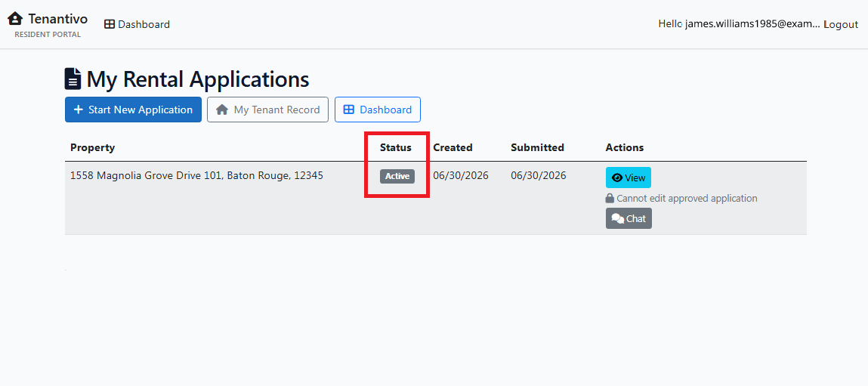This screenshot has height=386, width=868.
Task: Click the eye icon on View button
Action: coord(617,178)
